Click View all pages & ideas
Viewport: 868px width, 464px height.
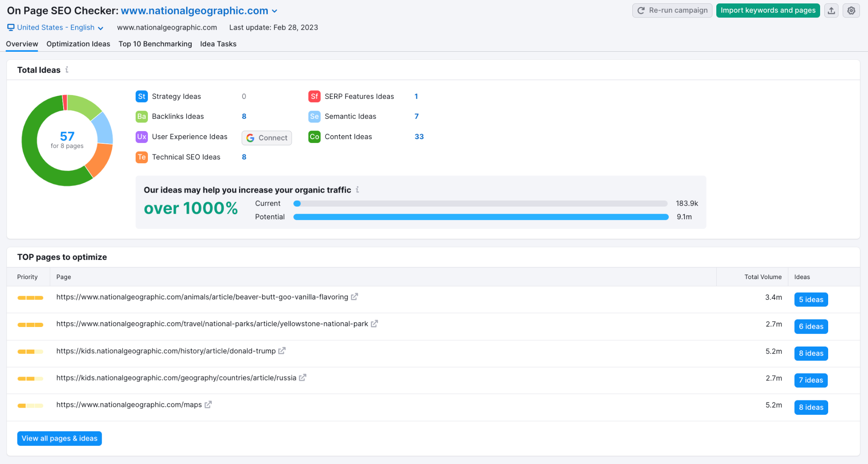[x=59, y=438]
